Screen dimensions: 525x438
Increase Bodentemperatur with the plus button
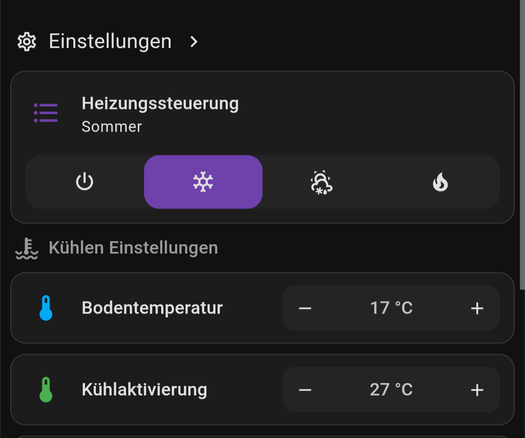(477, 308)
